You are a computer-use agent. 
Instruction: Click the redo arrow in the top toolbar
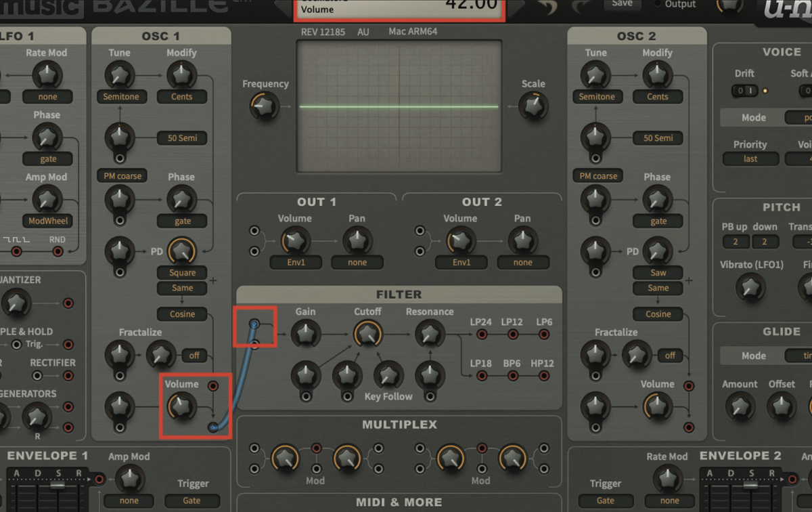[579, 7]
